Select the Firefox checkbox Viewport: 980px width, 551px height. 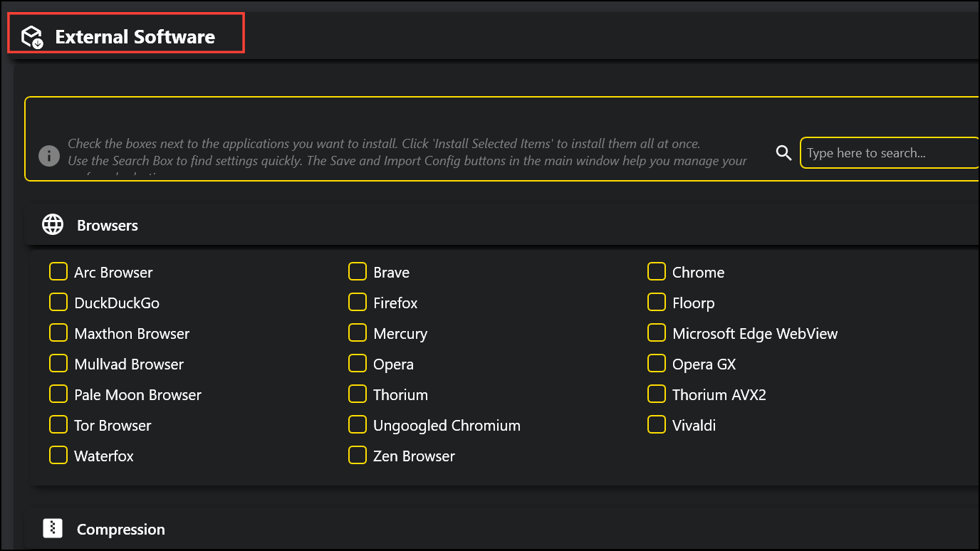(x=358, y=303)
